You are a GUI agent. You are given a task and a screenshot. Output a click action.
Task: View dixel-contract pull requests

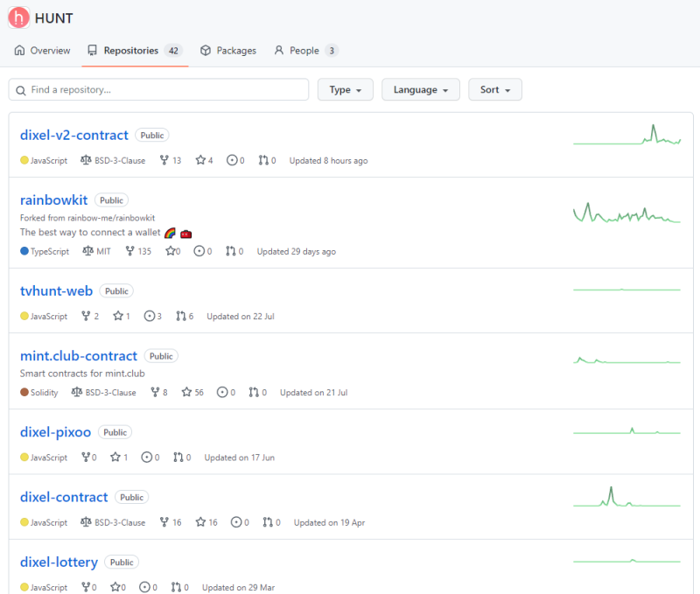click(271, 522)
